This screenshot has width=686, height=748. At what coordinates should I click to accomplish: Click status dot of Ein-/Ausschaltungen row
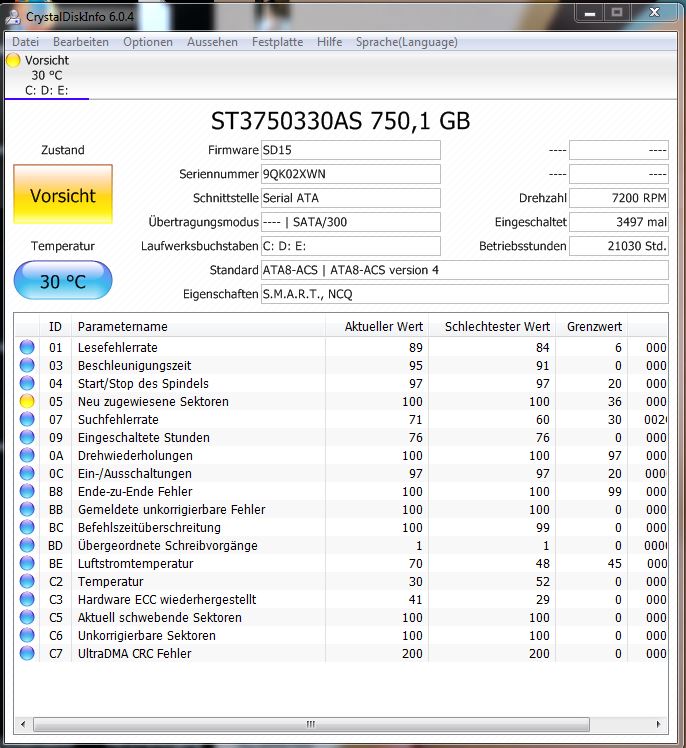(x=27, y=473)
